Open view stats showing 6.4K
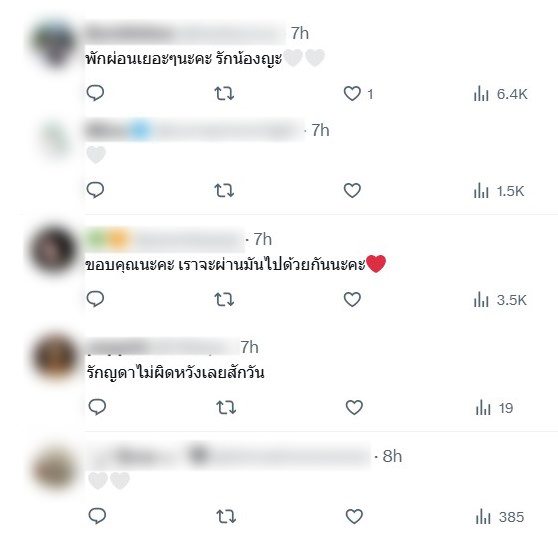The image size is (558, 545). pos(500,94)
